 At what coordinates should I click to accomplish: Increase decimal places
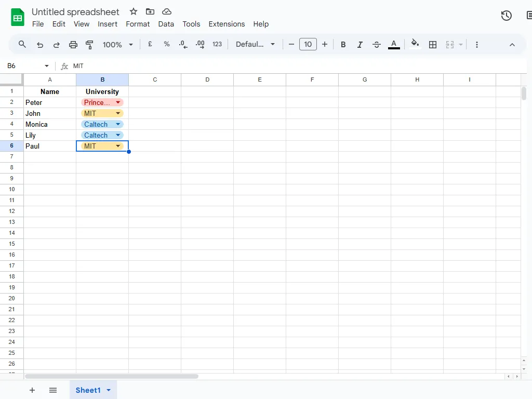click(200, 45)
